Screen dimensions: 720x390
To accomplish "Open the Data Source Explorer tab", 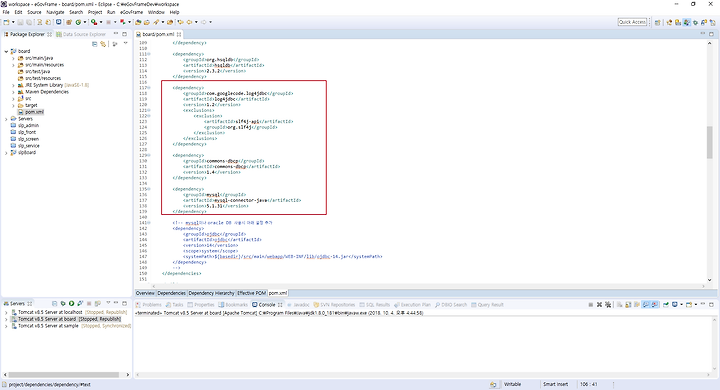I will 81,34.
